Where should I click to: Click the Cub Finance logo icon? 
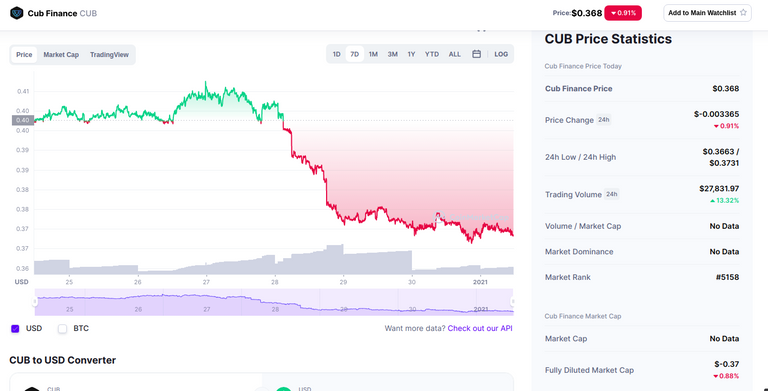[x=17, y=13]
